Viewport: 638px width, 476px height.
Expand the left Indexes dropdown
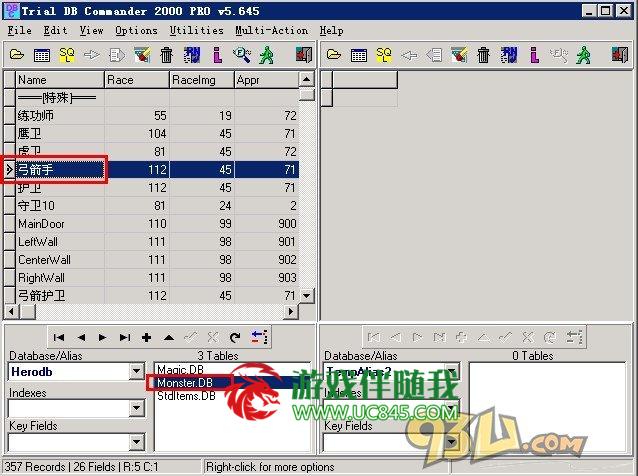(x=137, y=408)
